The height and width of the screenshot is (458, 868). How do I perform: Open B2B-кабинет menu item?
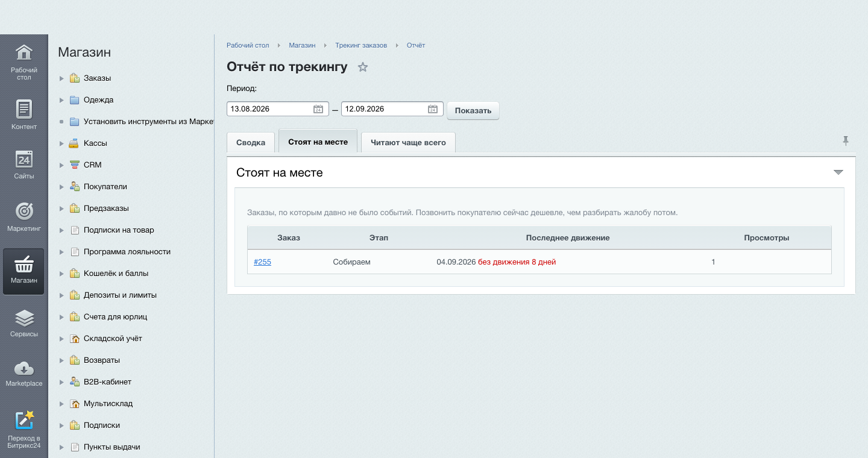pos(107,382)
